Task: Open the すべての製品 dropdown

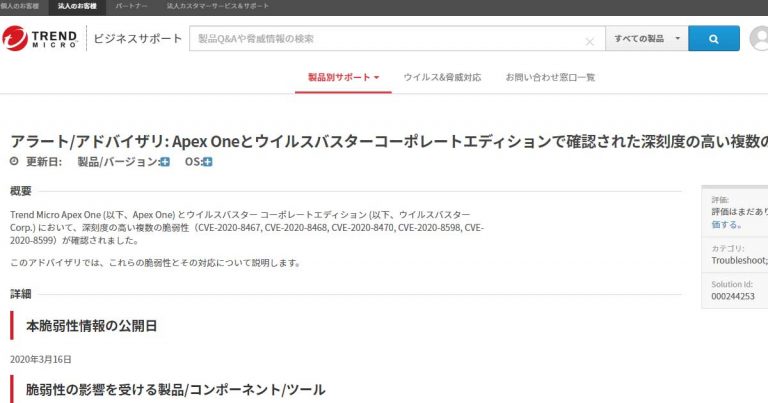Action: (x=647, y=39)
